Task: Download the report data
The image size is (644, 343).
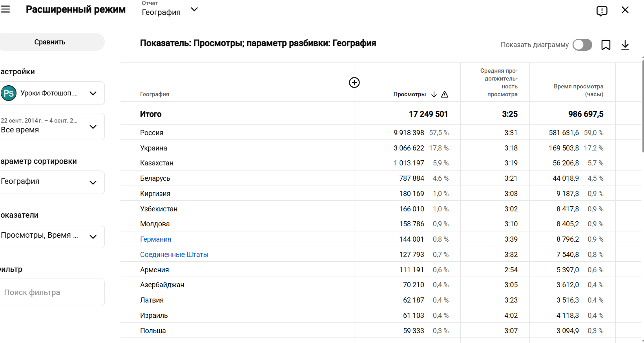Action: pyautogui.click(x=625, y=45)
